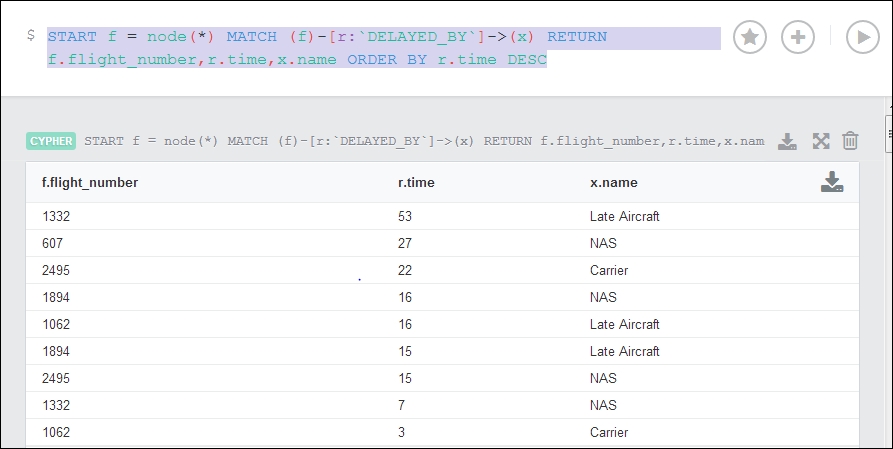Click NAS in the 1894 time-16 row

point(603,297)
